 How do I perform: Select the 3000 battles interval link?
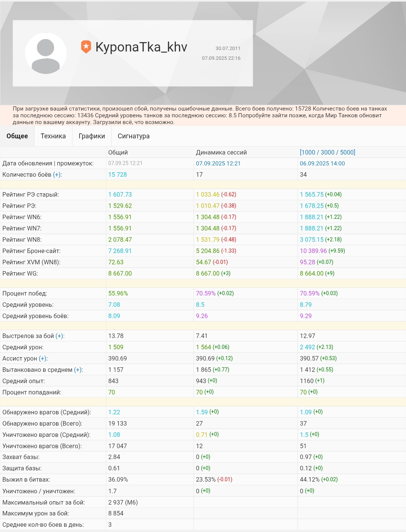tap(327, 152)
